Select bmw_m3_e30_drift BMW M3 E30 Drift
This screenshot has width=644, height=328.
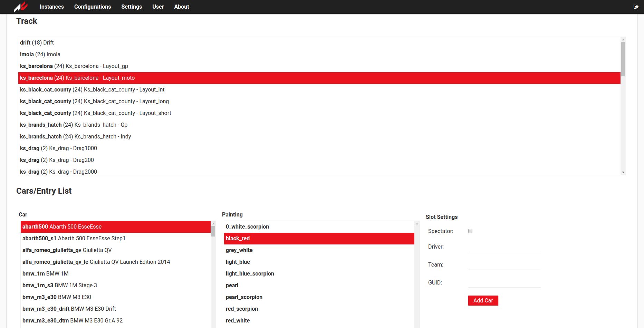pos(116,309)
